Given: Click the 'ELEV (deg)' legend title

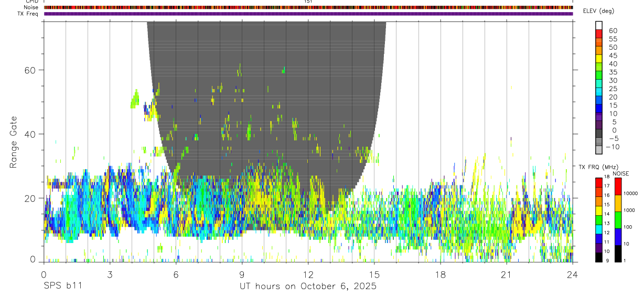Looking at the screenshot, I should coord(598,11).
